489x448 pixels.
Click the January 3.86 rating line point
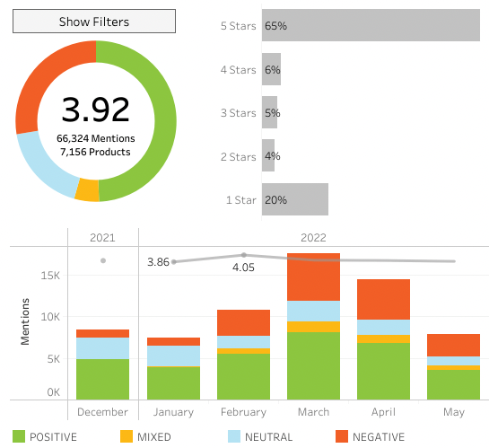[x=174, y=262]
